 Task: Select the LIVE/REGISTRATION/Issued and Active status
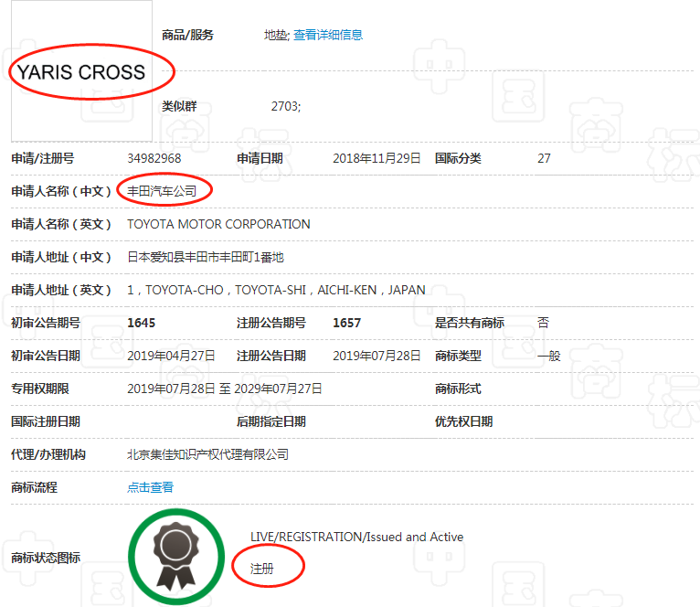click(356, 537)
